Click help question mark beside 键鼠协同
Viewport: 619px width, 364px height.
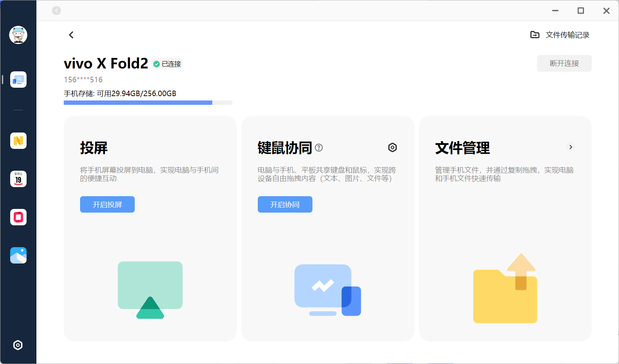click(319, 147)
